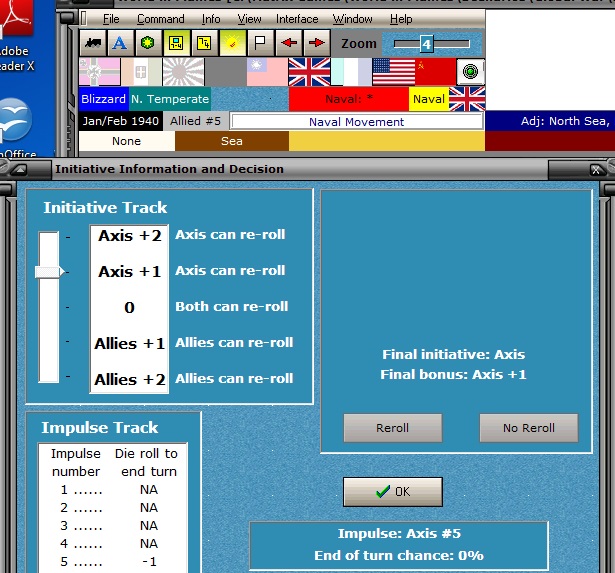The height and width of the screenshot is (573, 615).
Task: Click the yellow Naval action label
Action: [429, 99]
